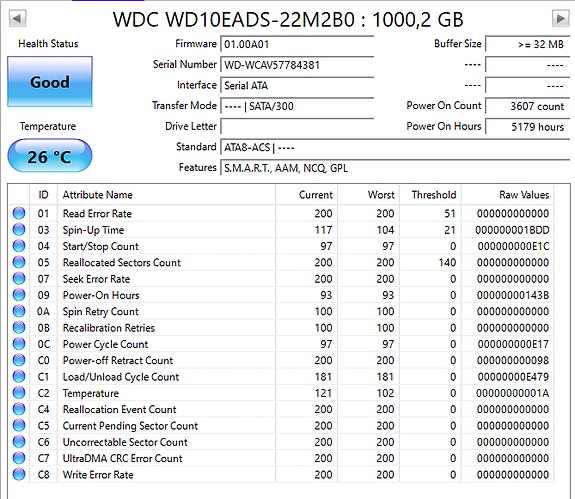Click the Good health status button

point(50,82)
